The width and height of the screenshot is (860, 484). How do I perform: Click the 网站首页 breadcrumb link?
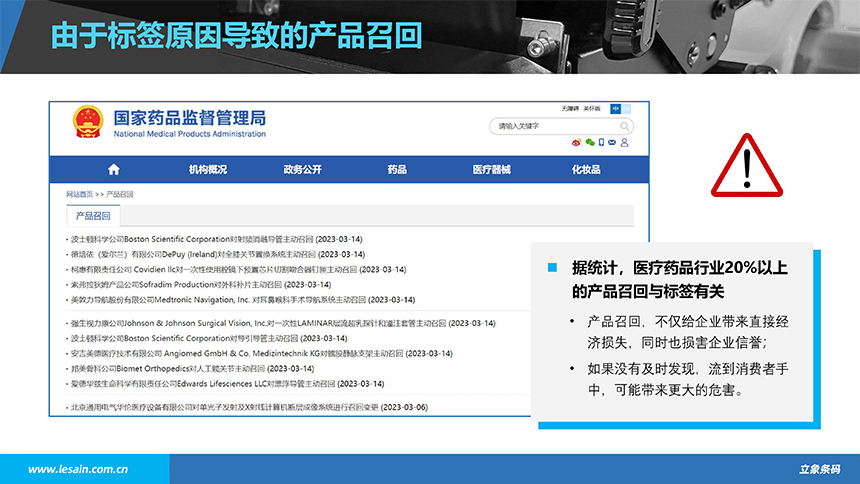click(79, 194)
